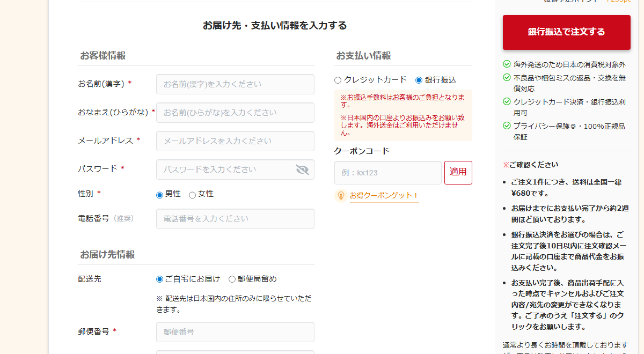Image resolution: width=644 pixels, height=354 pixels.
Task: Focus the 郵便番号 input field
Action: (235, 332)
